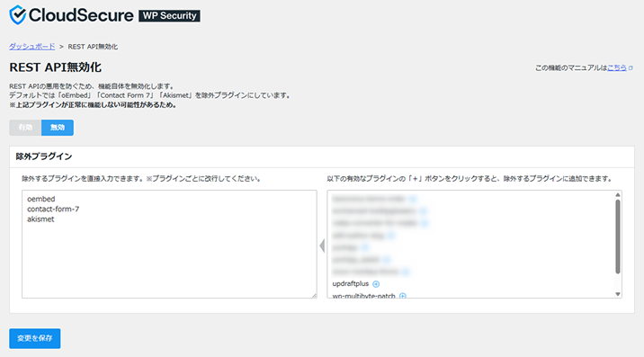Click the 除外プラグイン section heading
Screen dimensions: 644x357
[x=44, y=156]
